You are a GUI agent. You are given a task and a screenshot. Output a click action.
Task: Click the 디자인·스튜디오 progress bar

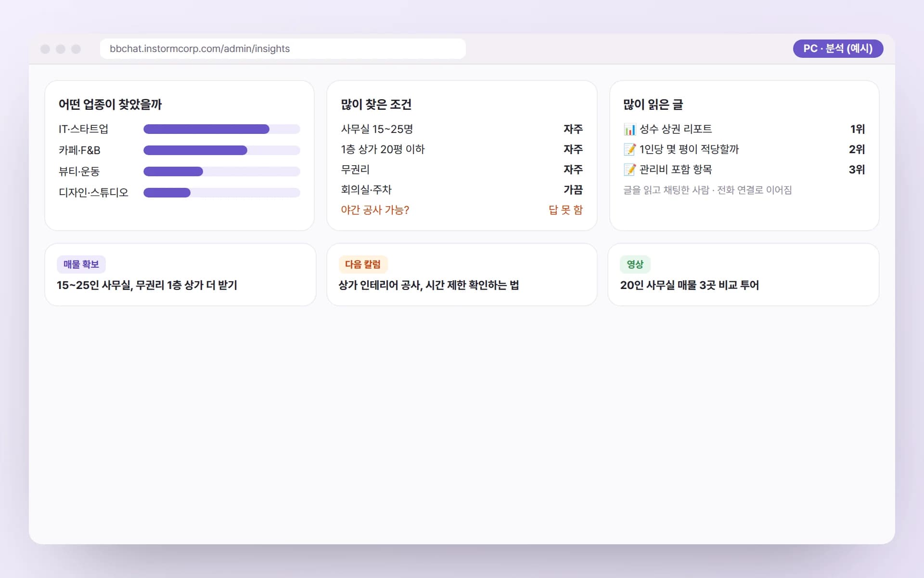pos(222,193)
